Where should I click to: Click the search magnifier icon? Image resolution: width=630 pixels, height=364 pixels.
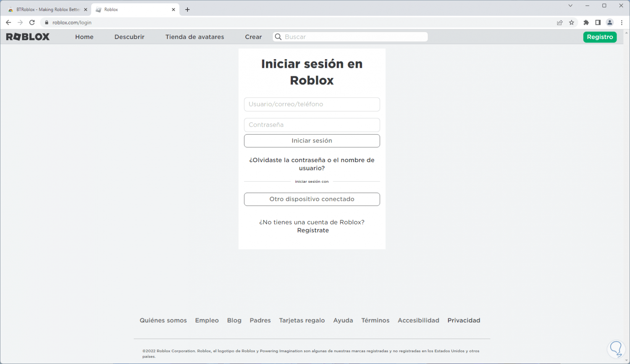click(x=278, y=37)
